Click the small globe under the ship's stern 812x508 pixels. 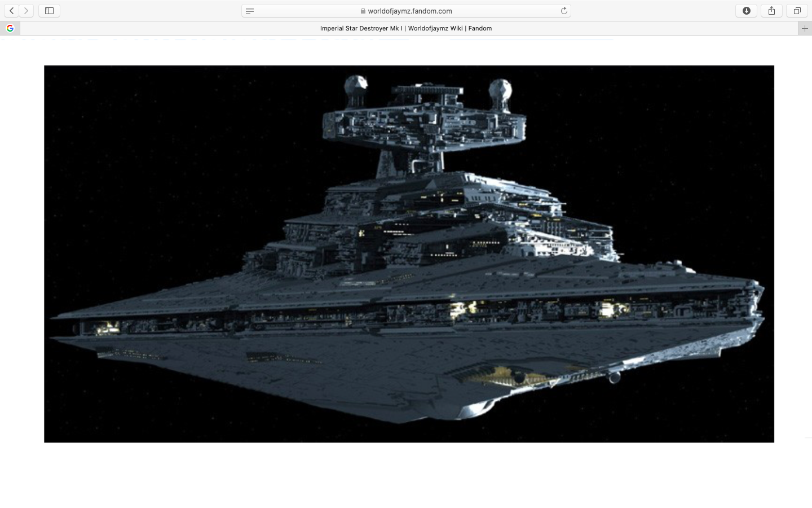point(615,377)
